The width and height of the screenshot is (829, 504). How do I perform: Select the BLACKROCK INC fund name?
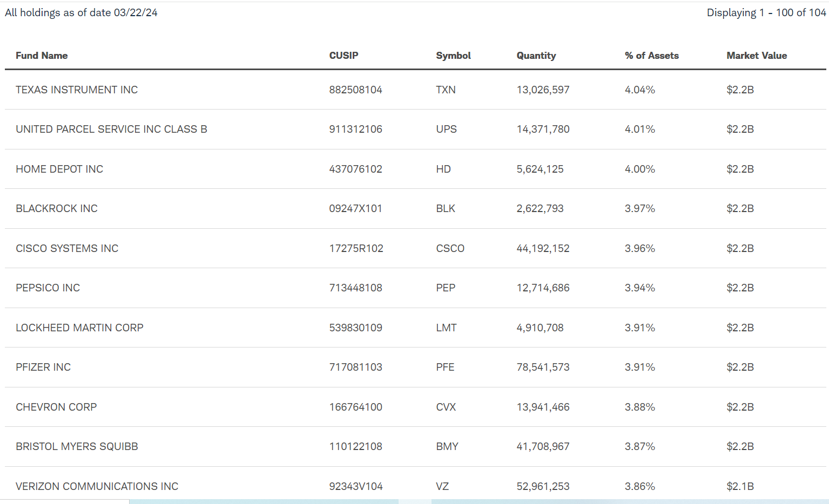57,208
